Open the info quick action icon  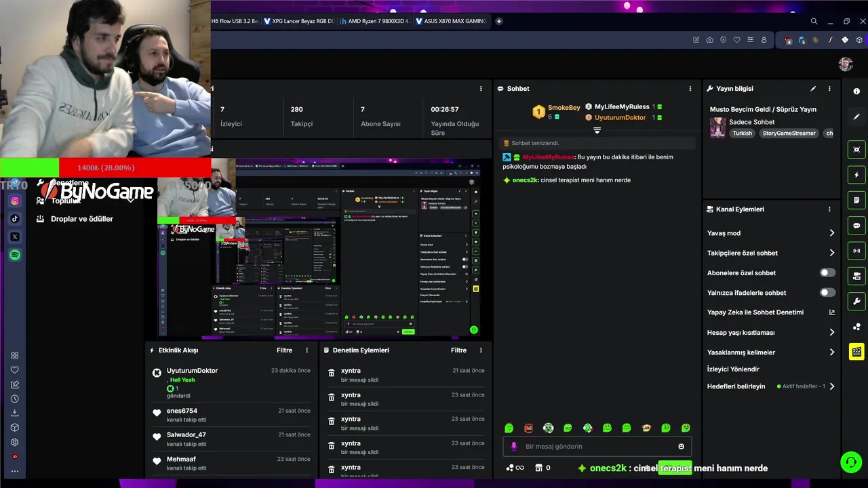856,91
